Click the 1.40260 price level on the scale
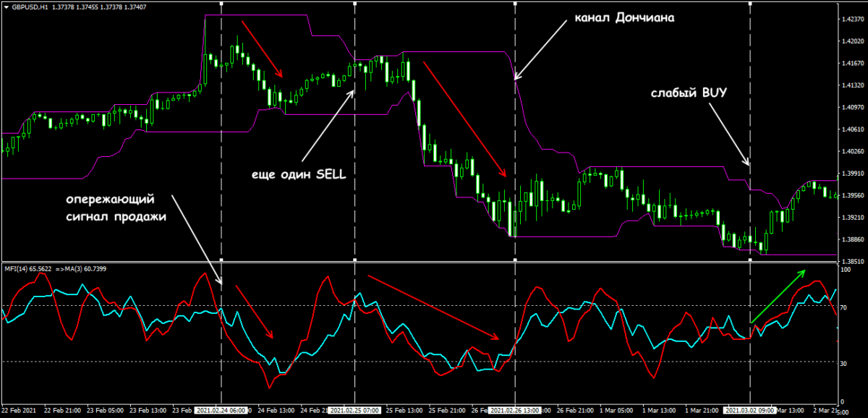This screenshot has width=868, height=418. pos(852,152)
